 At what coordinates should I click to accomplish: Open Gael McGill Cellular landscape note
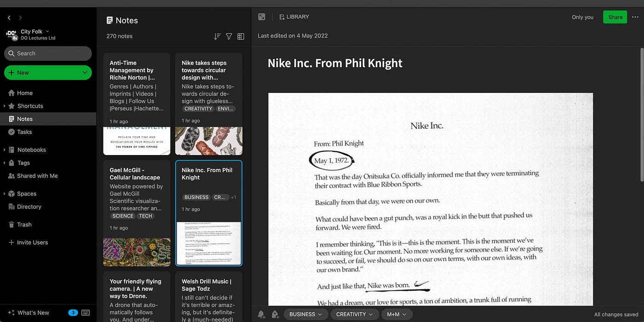click(137, 213)
